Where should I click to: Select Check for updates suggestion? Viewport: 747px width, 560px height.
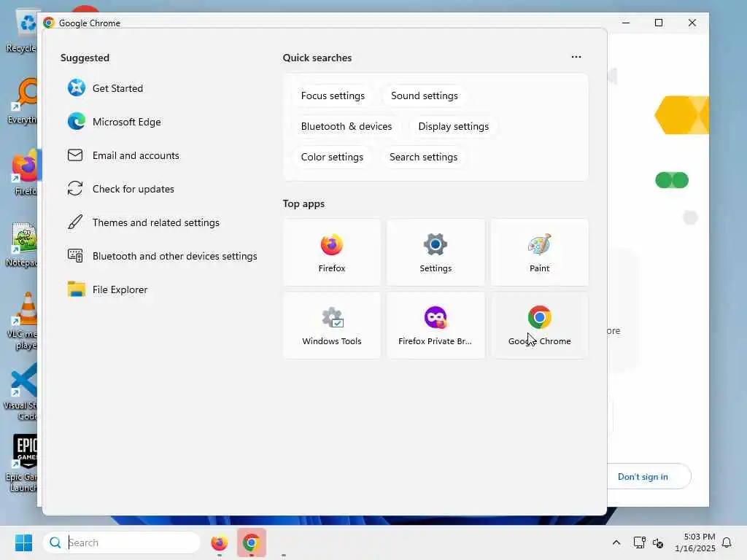121,189
